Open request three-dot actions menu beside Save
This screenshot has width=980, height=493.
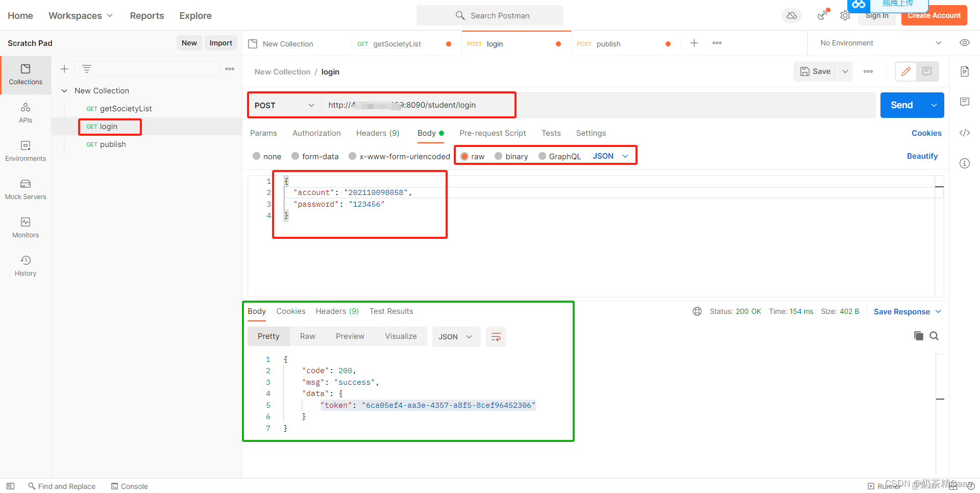[868, 71]
